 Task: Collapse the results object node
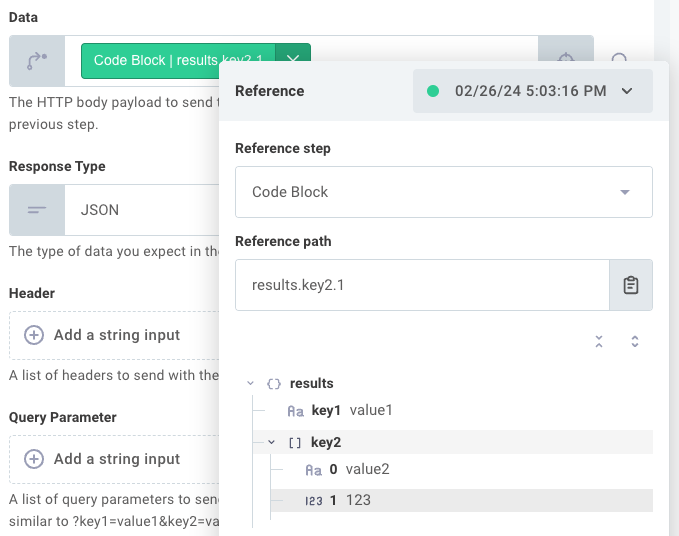point(250,383)
